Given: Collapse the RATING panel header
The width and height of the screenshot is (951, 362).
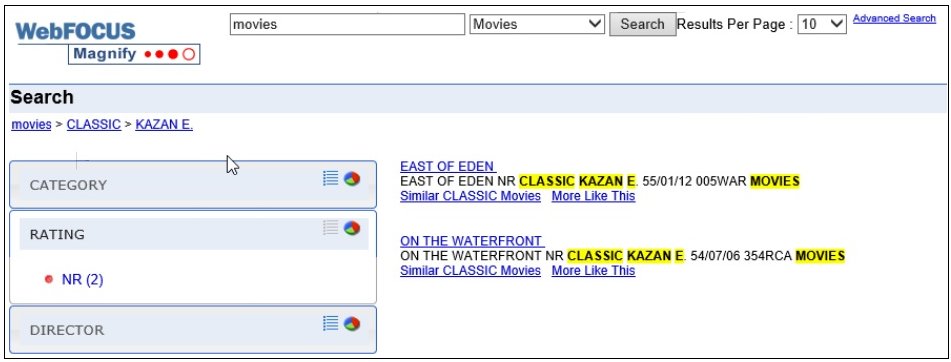Looking at the screenshot, I should [x=193, y=234].
